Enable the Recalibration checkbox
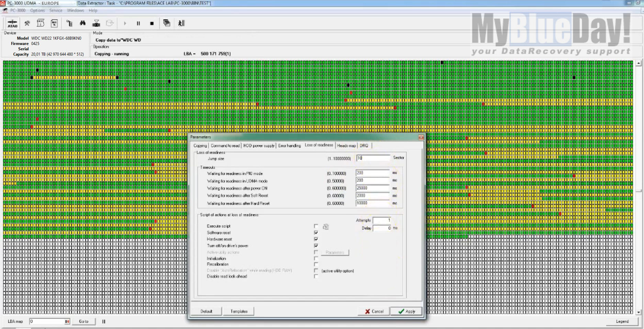The image size is (644, 329). (x=316, y=264)
